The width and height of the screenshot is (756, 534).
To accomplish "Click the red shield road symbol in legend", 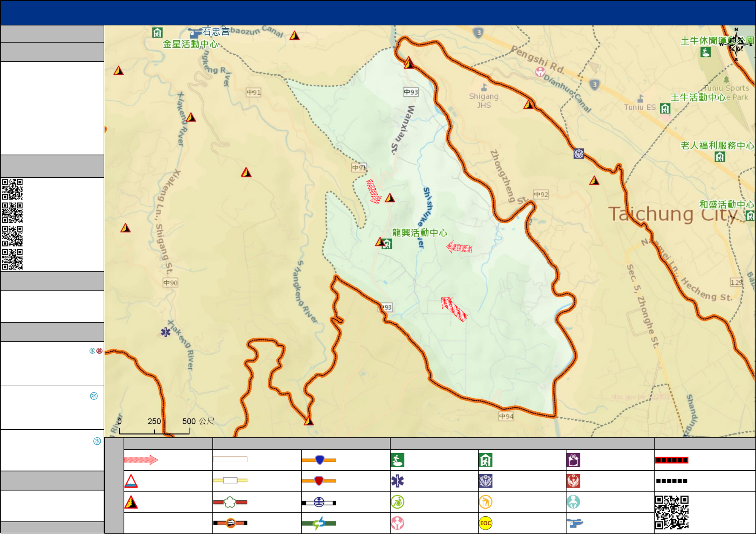I will pos(319,481).
